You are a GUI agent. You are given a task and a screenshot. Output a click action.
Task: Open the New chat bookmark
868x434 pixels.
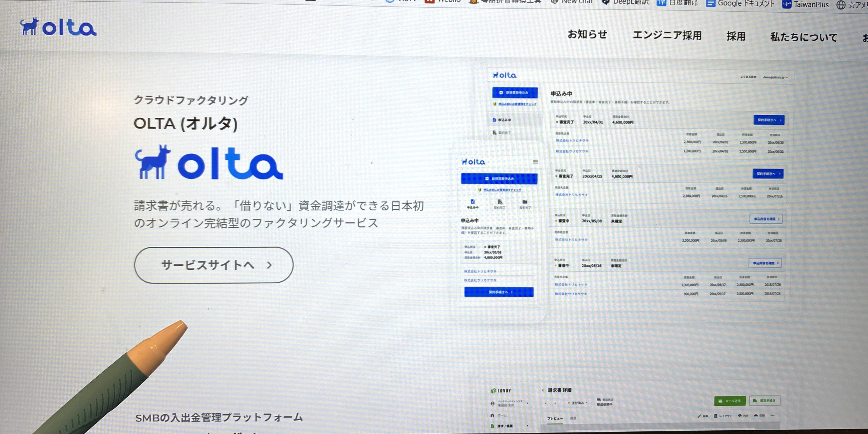coord(572,2)
